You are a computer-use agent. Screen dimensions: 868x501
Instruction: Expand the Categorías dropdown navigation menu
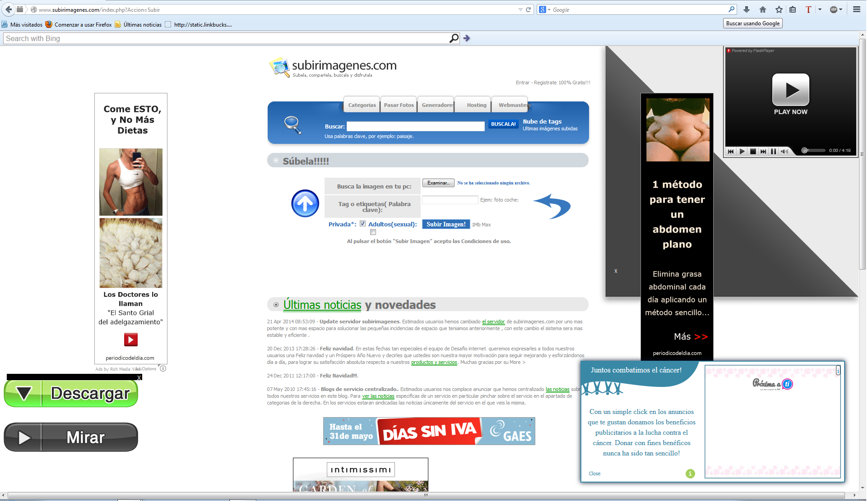click(361, 105)
